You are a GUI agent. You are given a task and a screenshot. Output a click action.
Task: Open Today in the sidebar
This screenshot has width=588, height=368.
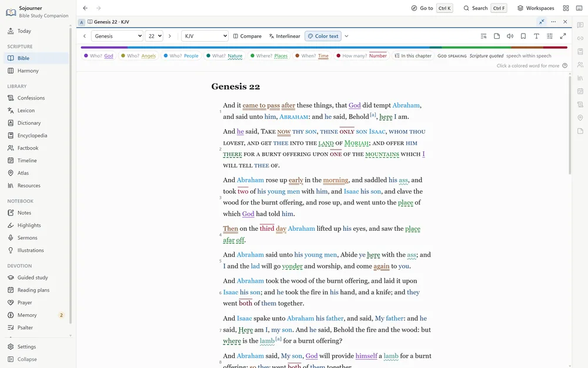point(36,31)
